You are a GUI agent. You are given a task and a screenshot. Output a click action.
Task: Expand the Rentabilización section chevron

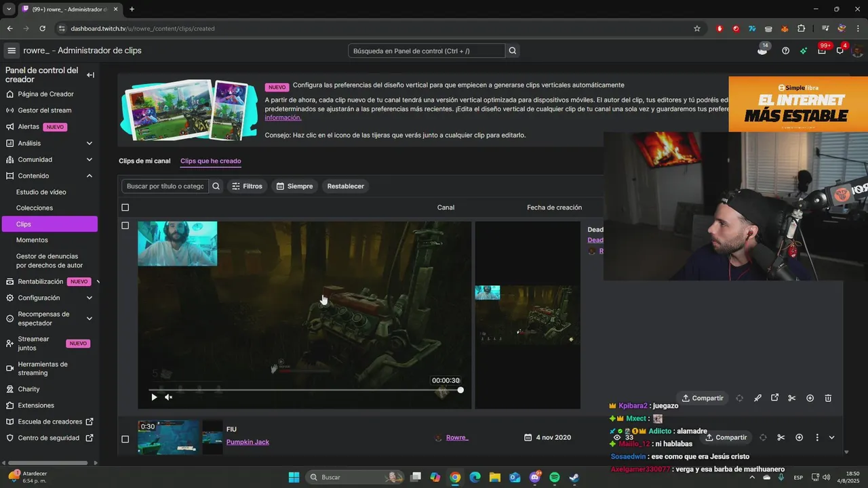click(98, 281)
